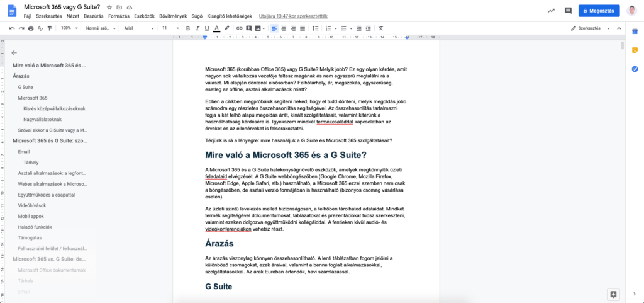Open the Google Docs home icon
The height and width of the screenshot is (303, 644).
12,11
